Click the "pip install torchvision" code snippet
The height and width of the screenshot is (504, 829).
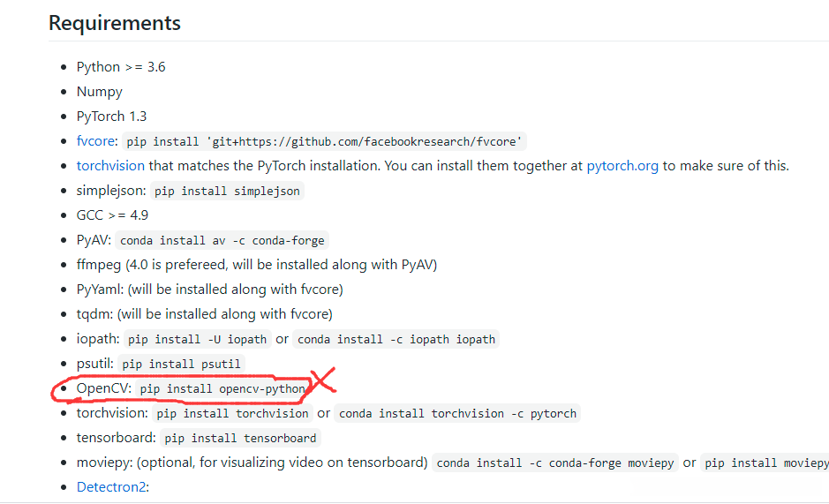tap(232, 413)
